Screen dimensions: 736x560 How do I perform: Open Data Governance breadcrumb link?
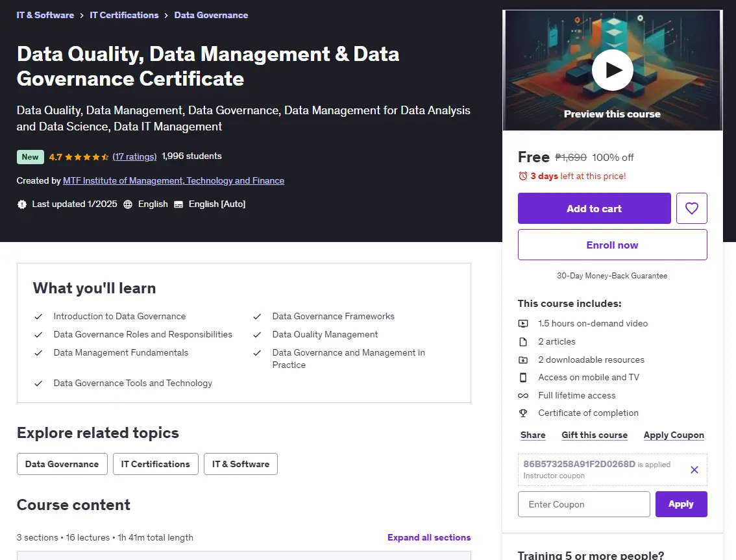coord(211,15)
